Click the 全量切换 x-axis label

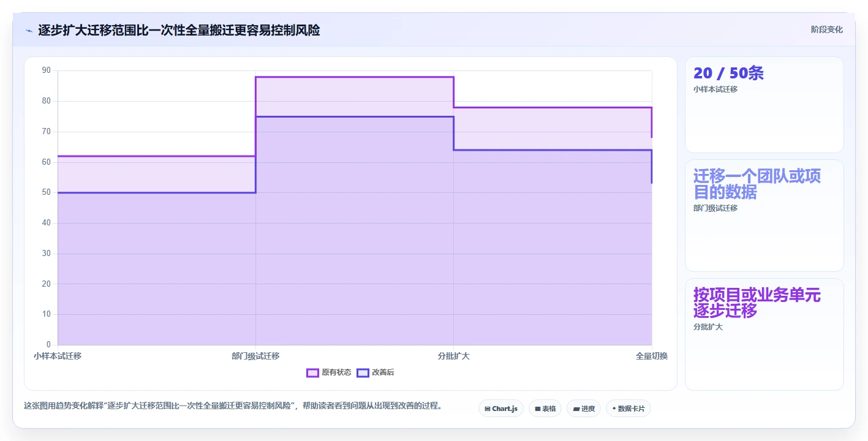click(x=652, y=356)
